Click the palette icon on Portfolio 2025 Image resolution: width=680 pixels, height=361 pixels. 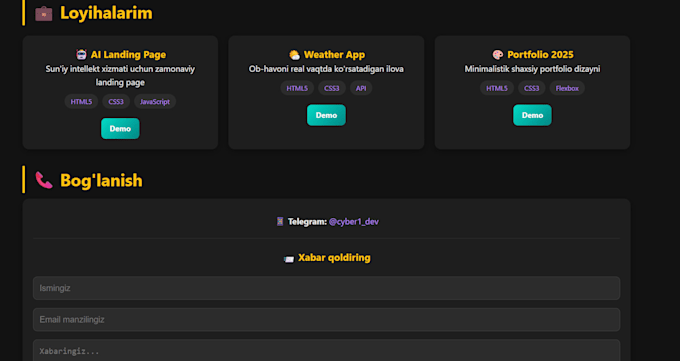(498, 55)
